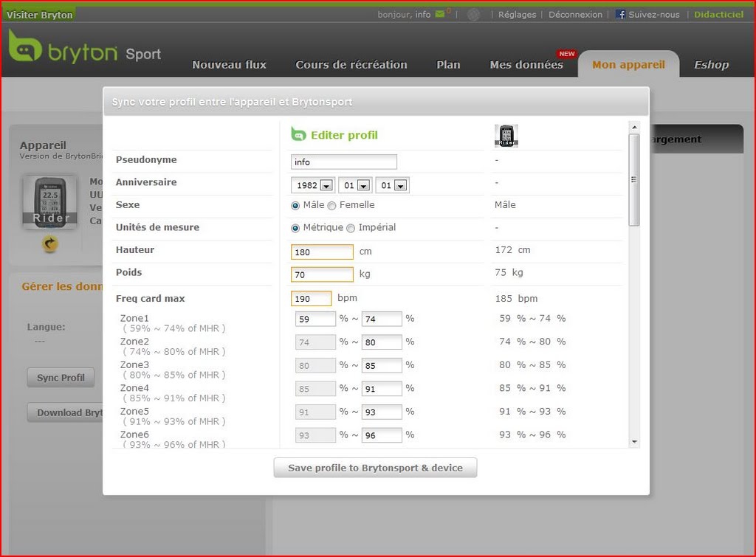Viewport: 756px width, 557px height.
Task: Click the Zone6 label text
Action: [x=134, y=435]
